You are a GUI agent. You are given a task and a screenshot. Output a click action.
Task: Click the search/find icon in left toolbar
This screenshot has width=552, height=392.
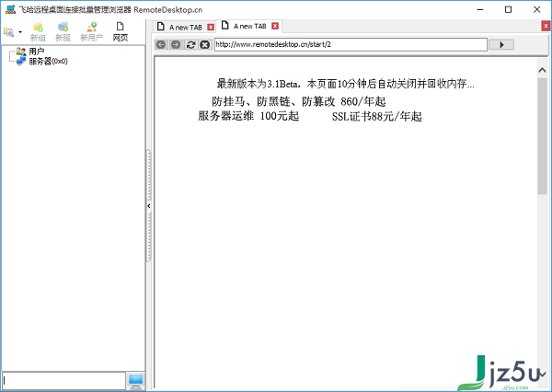(x=9, y=32)
